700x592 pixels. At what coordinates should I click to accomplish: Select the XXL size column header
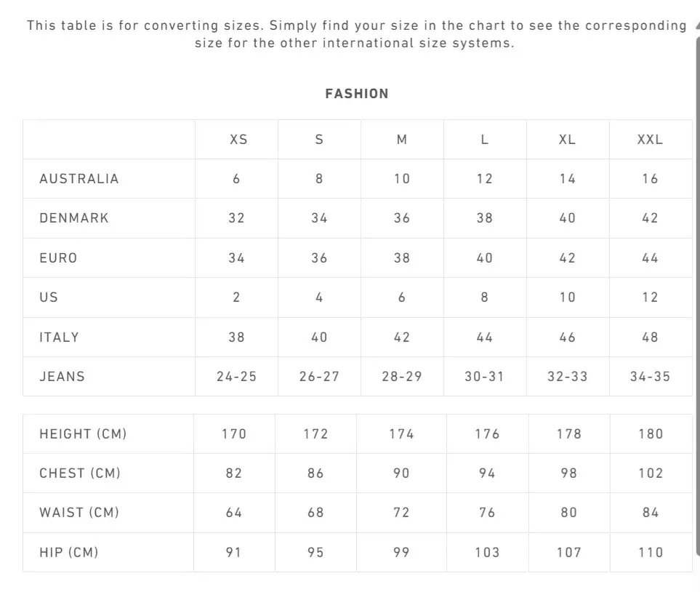coord(650,140)
